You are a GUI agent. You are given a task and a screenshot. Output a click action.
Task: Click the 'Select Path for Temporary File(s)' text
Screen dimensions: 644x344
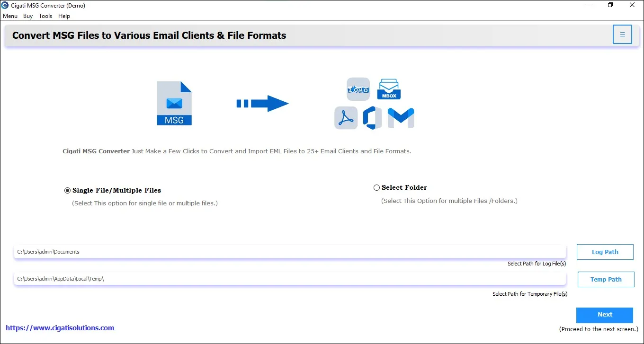click(x=530, y=294)
